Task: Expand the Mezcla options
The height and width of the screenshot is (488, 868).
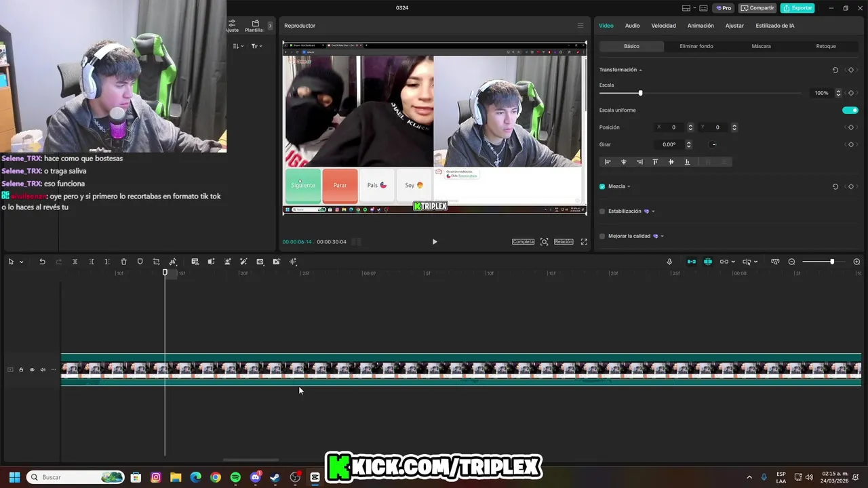Action: point(629,186)
